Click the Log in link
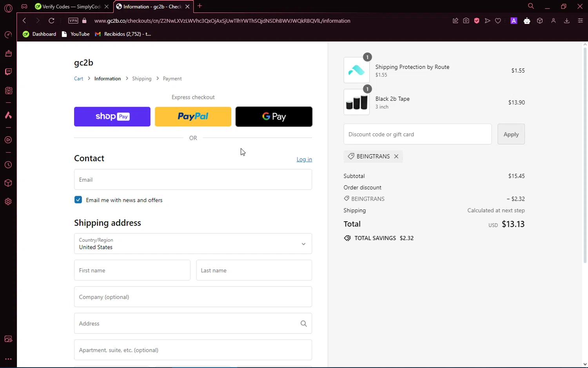Image resolution: width=588 pixels, height=368 pixels. coord(304,159)
